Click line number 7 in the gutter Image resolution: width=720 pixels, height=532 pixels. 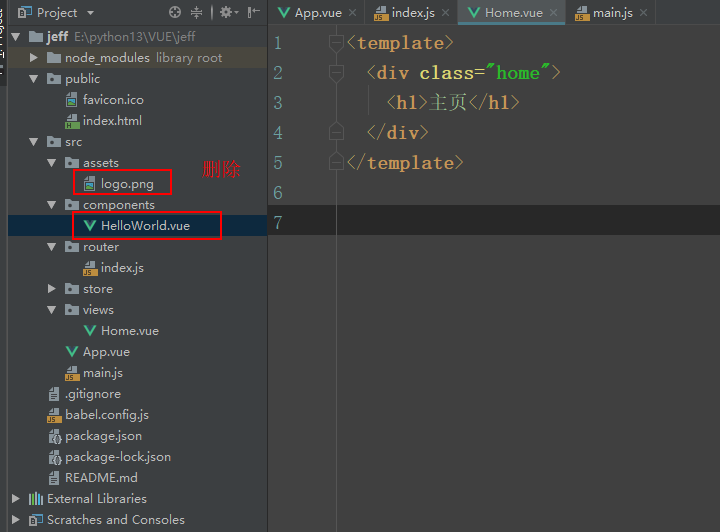(278, 223)
